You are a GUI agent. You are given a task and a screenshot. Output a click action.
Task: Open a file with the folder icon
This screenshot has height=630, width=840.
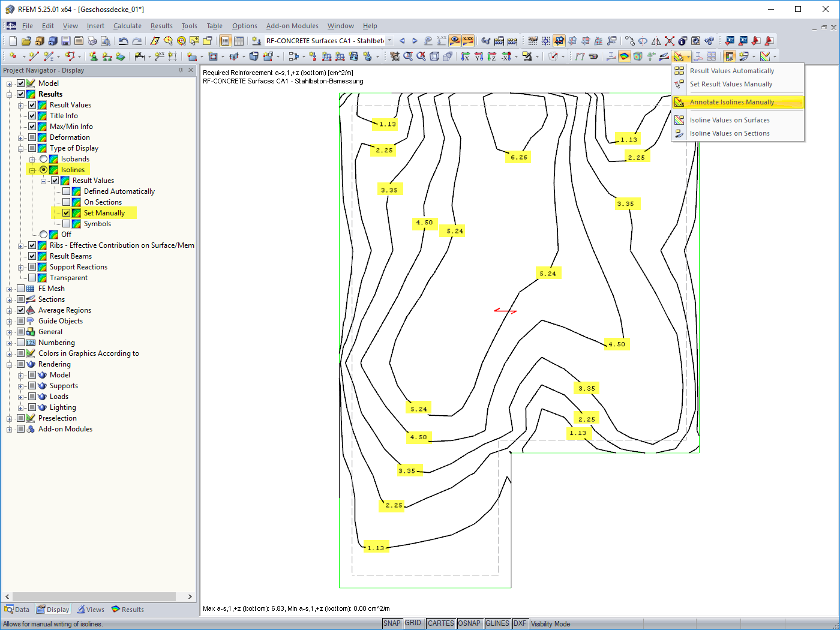click(26, 41)
